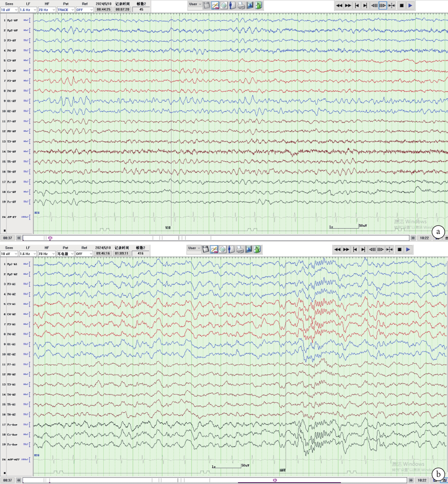Click the purple position marker on panel a timeline
The height and width of the screenshot is (484, 448).
tap(50, 238)
